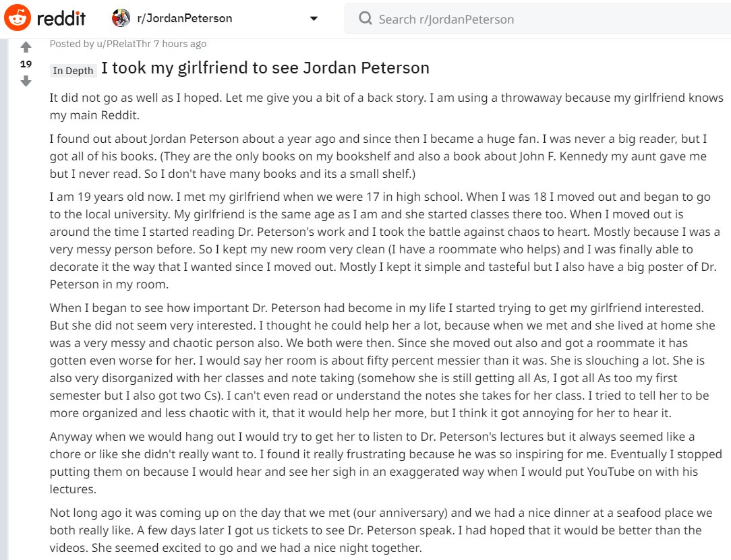731x560 pixels.
Task: Focus the Search r/JordanPeterson field
Action: tap(537, 19)
